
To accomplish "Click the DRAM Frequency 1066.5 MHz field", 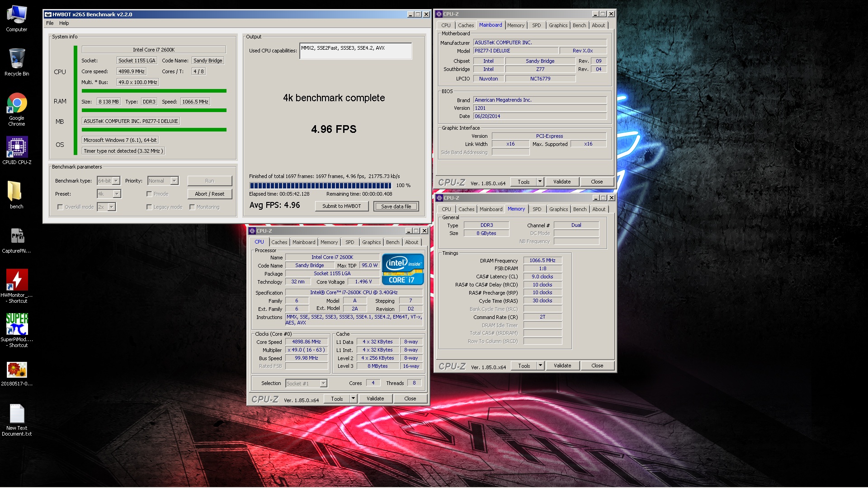I will (x=542, y=260).
